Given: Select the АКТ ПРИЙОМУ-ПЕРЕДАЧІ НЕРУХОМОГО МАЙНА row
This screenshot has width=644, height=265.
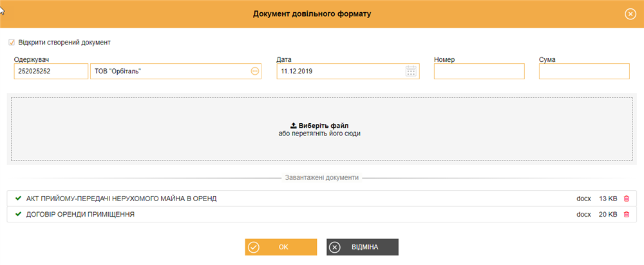Looking at the screenshot, I should (x=322, y=199).
